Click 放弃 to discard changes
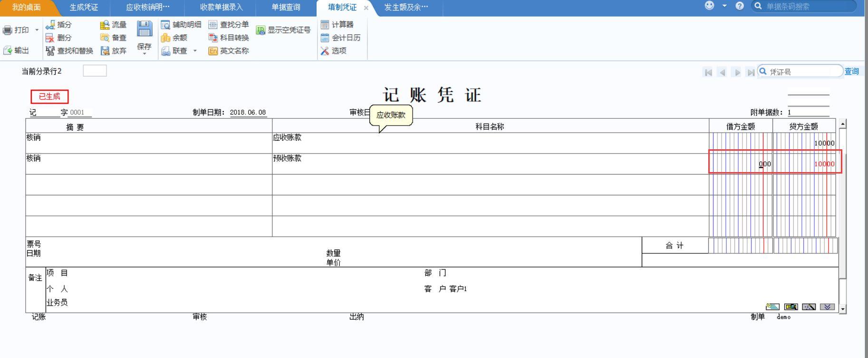The width and height of the screenshot is (868, 358). coord(113,50)
